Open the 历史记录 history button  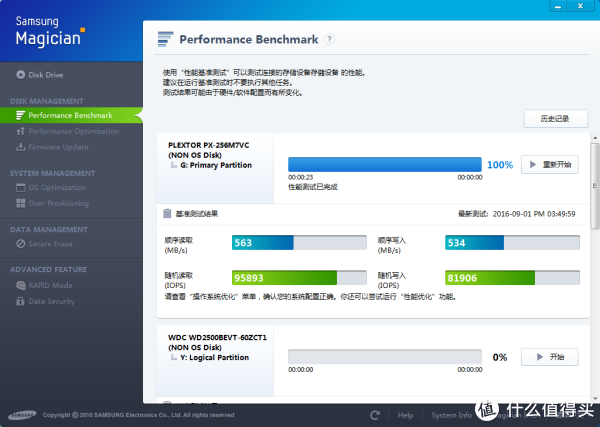click(x=556, y=119)
